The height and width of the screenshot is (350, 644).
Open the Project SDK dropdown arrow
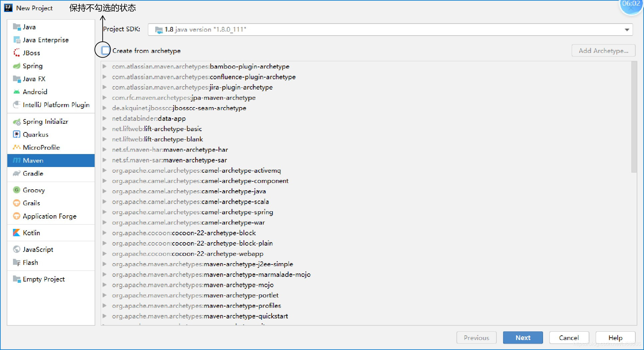[x=627, y=30]
